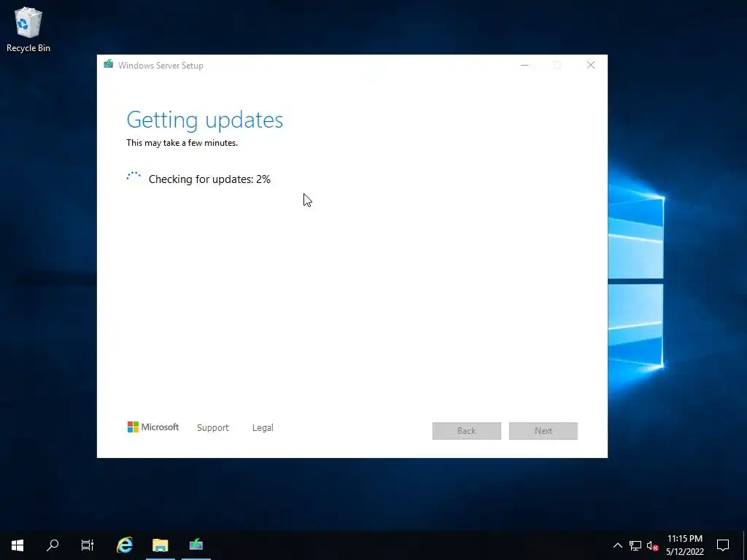This screenshot has width=747, height=560.
Task: Click the Checking for updates spinner
Action: 133,178
